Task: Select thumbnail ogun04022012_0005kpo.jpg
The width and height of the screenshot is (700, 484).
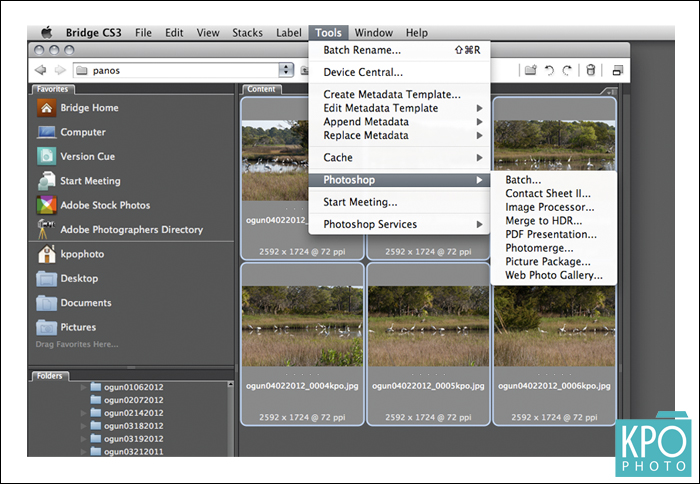Action: coord(428,344)
